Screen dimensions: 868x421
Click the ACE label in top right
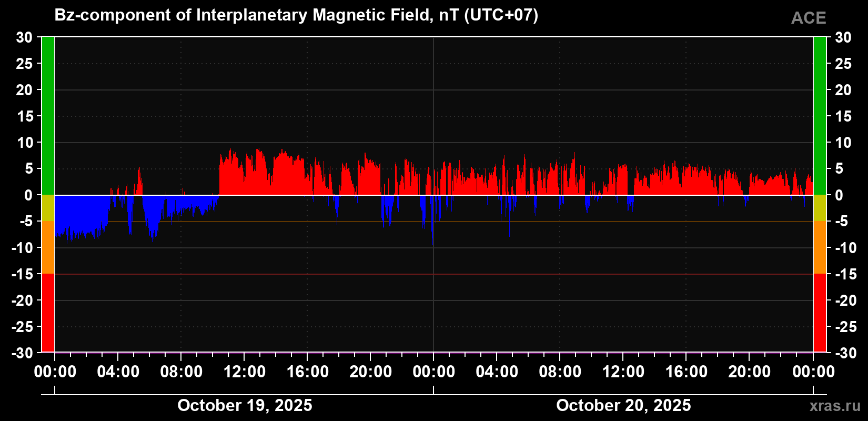point(809,18)
